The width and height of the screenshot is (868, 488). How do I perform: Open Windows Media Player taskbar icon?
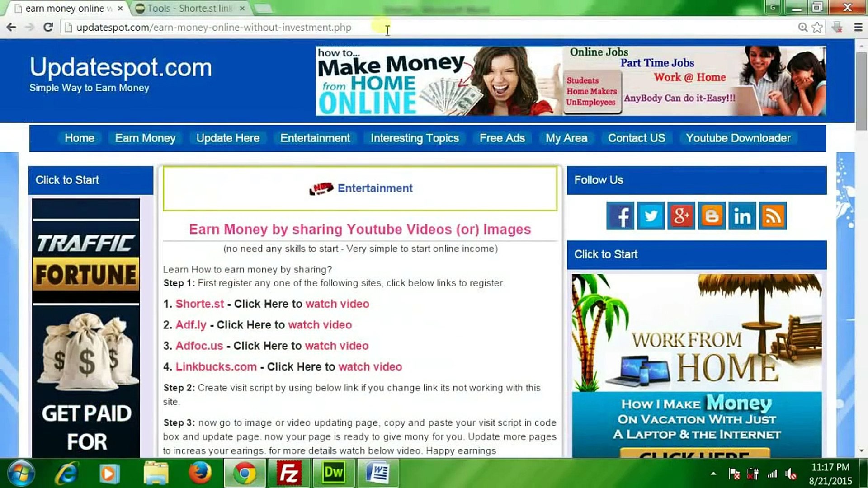[109, 474]
